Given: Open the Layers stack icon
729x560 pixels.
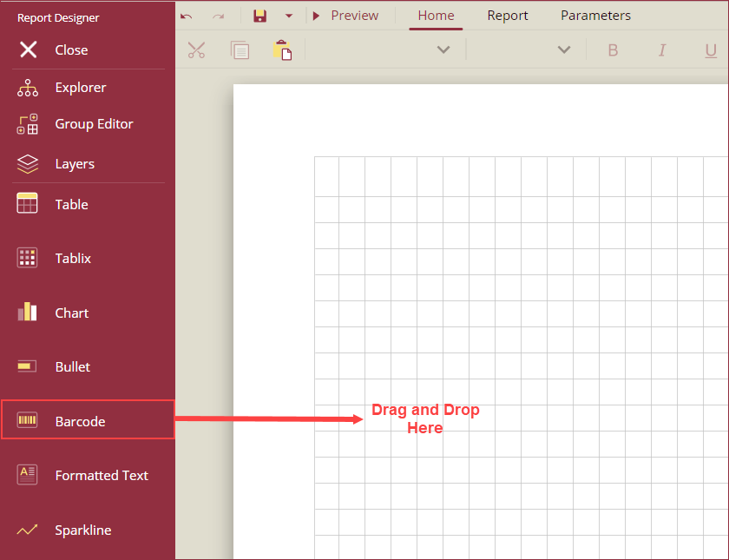Looking at the screenshot, I should 28,164.
